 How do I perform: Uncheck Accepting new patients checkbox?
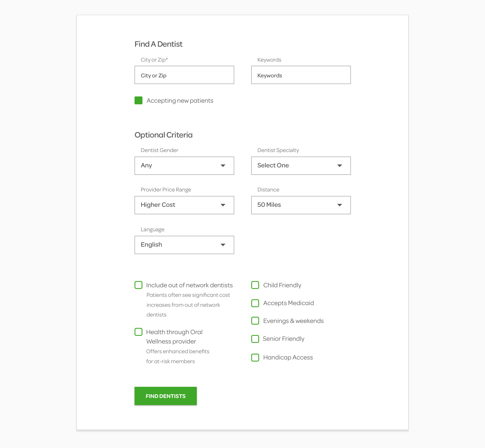coord(138,100)
